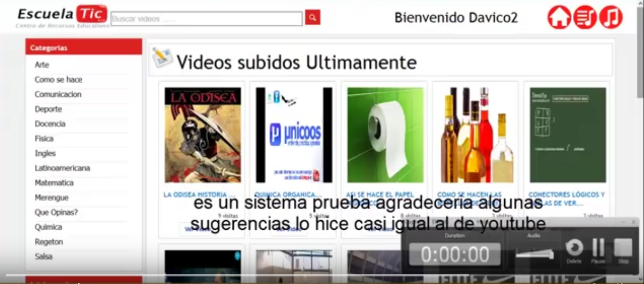The width and height of the screenshot is (644, 284).
Task: Select the Comunicacion category
Action: tap(58, 94)
